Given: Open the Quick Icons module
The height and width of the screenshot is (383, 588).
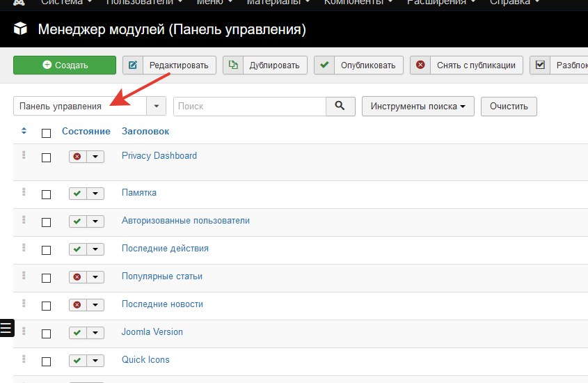Looking at the screenshot, I should [x=145, y=359].
